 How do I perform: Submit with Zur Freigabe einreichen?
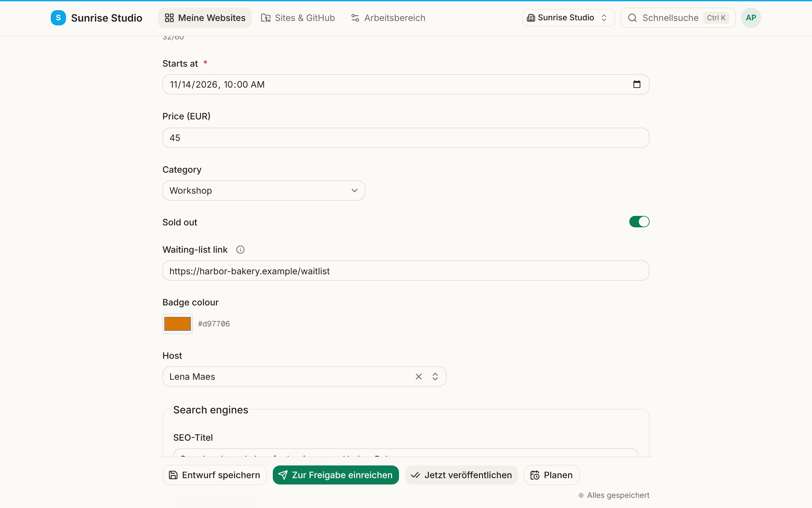click(336, 475)
